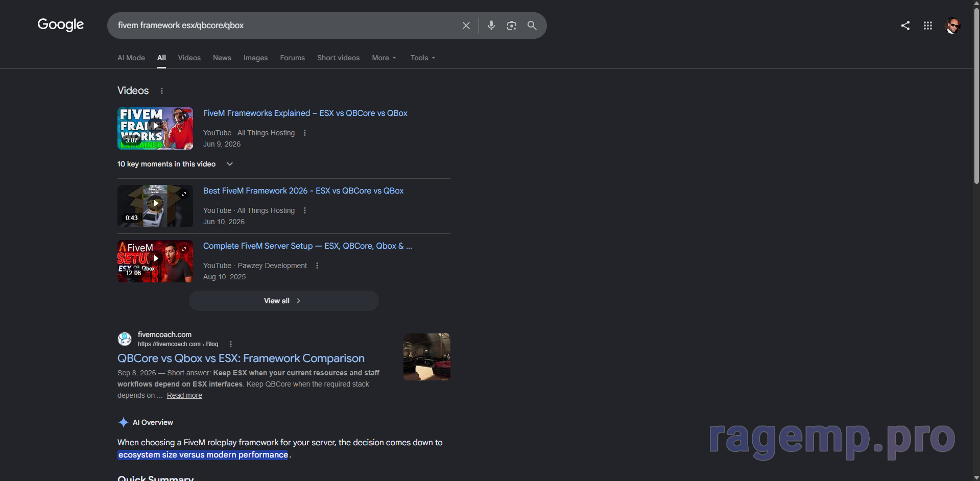
Task: Expand 10 key moments in this video
Action: click(x=175, y=164)
